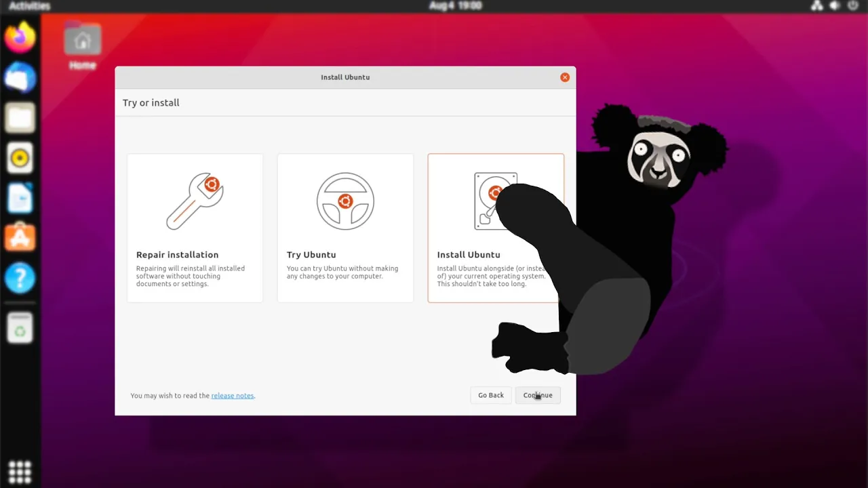Viewport: 868px width, 488px height.
Task: Select the Install Ubuntu heading
Action: [x=469, y=255]
